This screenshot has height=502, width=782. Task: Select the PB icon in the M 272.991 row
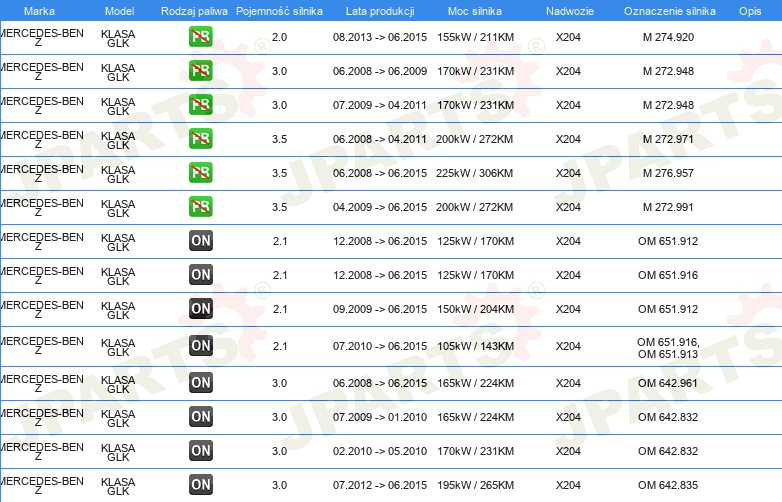point(200,206)
